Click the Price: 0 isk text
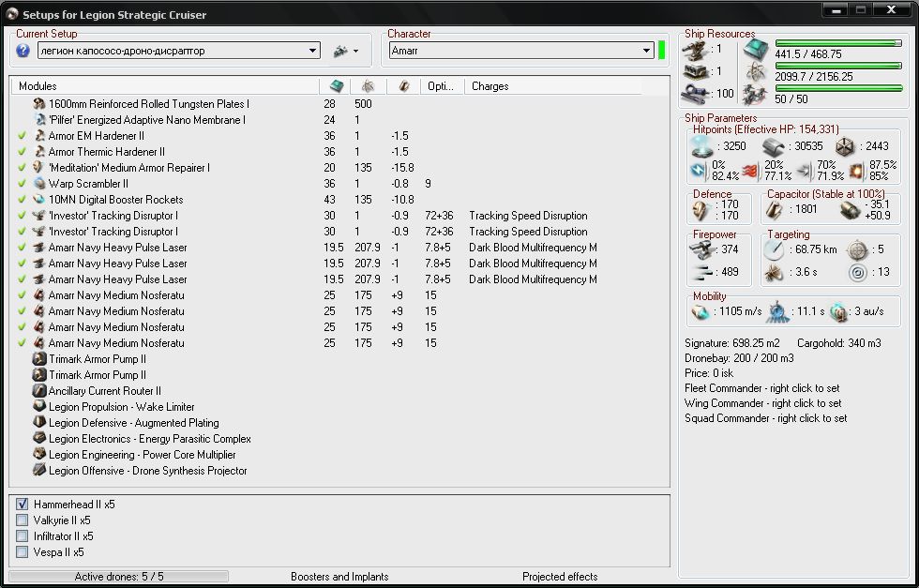919x588 pixels. click(709, 373)
